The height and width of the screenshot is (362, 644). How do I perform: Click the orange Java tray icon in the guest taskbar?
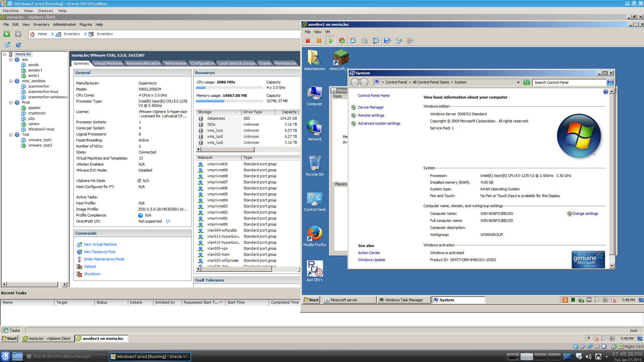click(x=565, y=300)
